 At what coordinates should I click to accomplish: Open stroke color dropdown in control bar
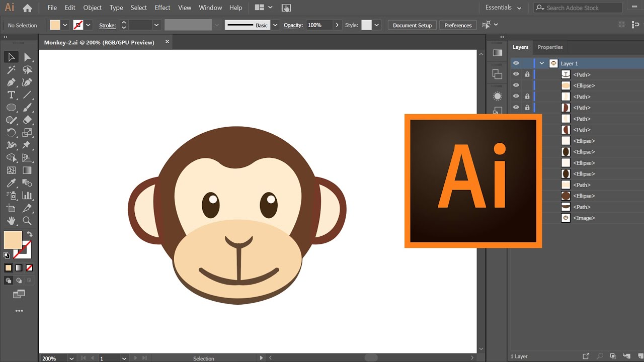click(x=89, y=25)
